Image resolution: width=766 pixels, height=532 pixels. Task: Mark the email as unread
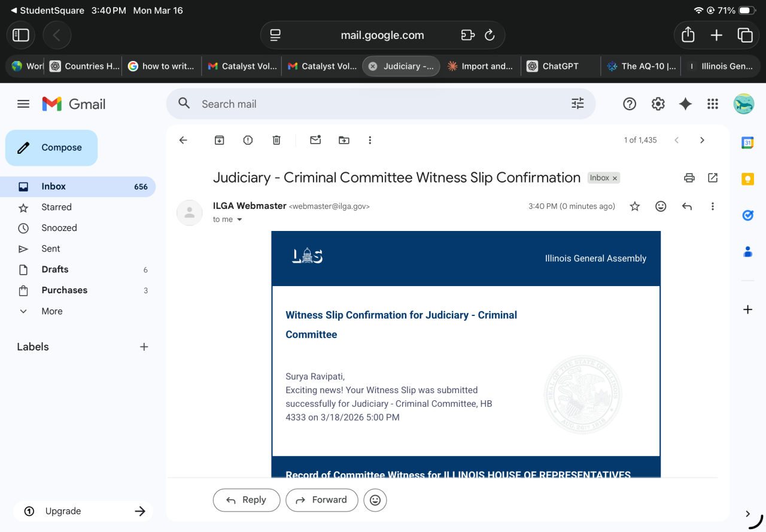(315, 140)
